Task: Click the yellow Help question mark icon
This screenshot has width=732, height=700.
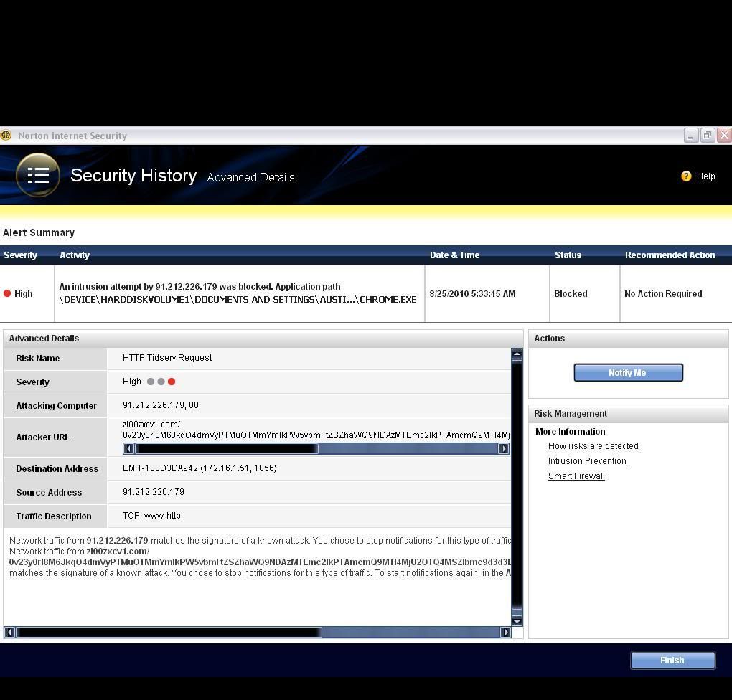Action: tap(686, 176)
